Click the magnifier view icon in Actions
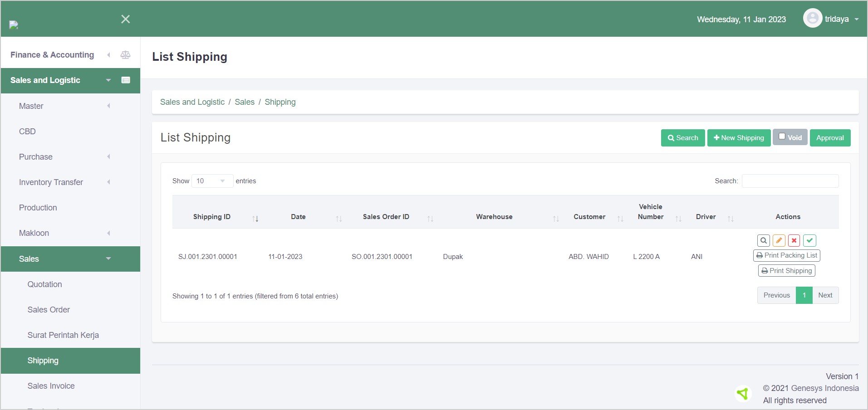 [x=764, y=240]
